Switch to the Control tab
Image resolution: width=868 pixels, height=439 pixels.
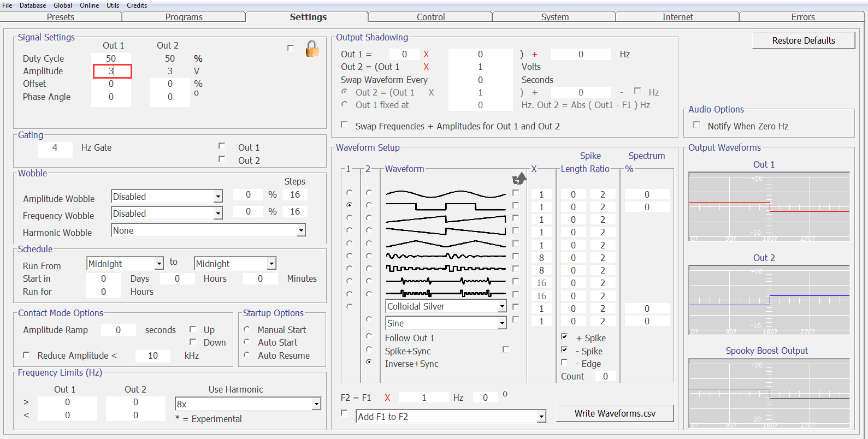point(430,17)
